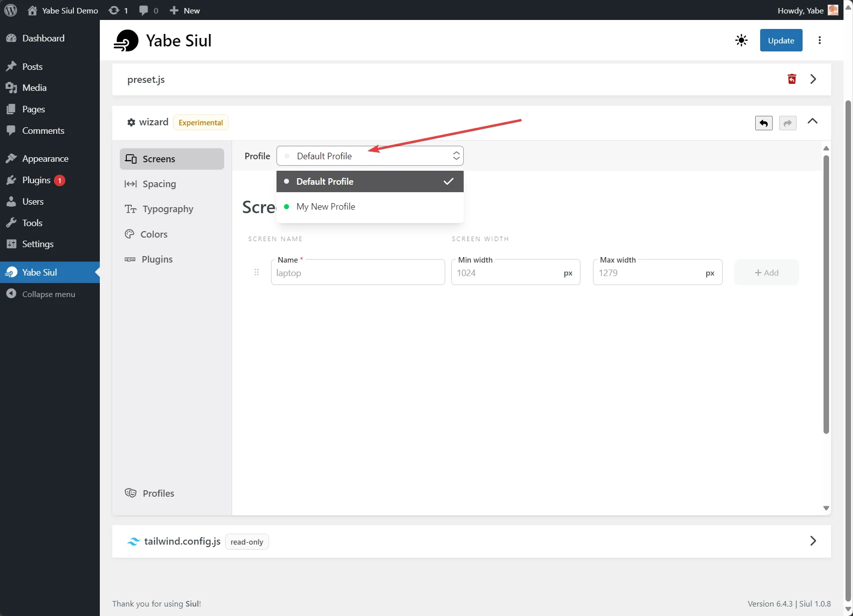Viewport: 853px width, 616px height.
Task: Click the page scrollbar thumb
Action: (848, 351)
